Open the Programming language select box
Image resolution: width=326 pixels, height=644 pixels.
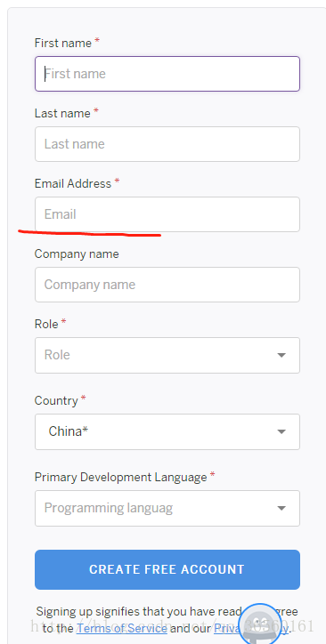pos(167,508)
